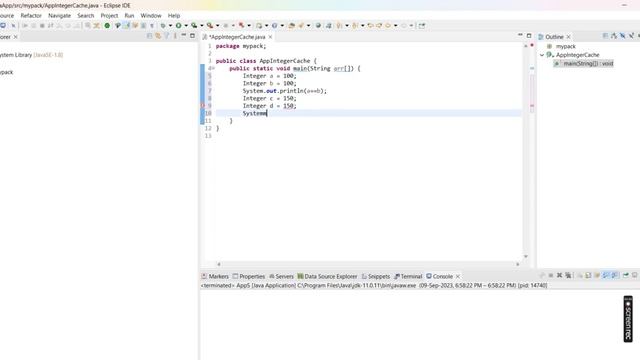This screenshot has width=640, height=360.
Task: Minimize the Package Explorer panel
Action: 184,36
